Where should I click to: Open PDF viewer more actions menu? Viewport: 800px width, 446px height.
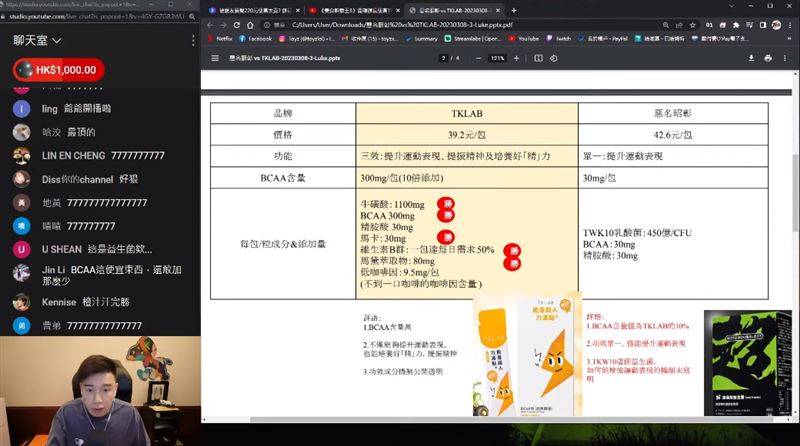(x=785, y=58)
